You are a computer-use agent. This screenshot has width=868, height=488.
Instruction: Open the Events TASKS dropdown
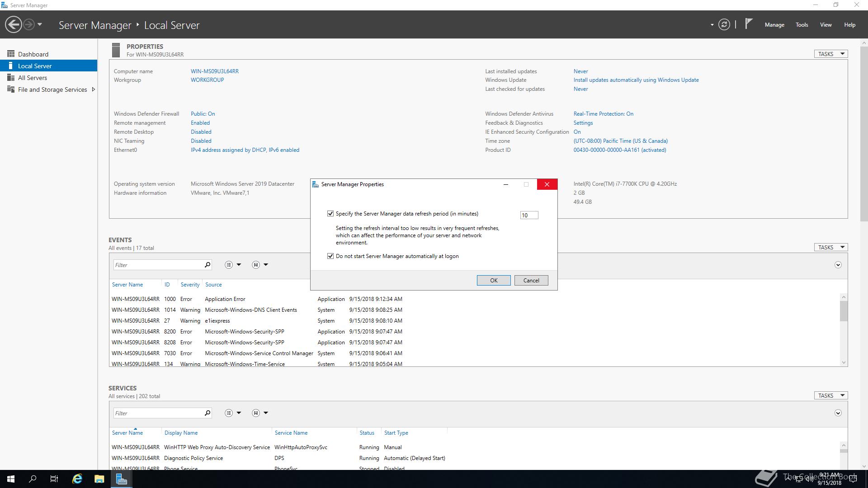click(x=831, y=247)
